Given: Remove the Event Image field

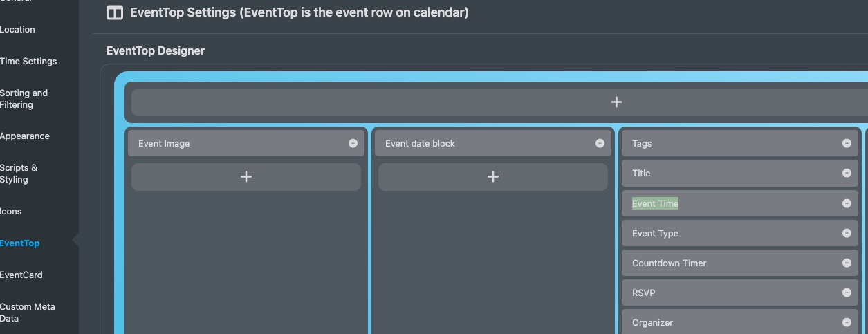Looking at the screenshot, I should click(x=353, y=144).
